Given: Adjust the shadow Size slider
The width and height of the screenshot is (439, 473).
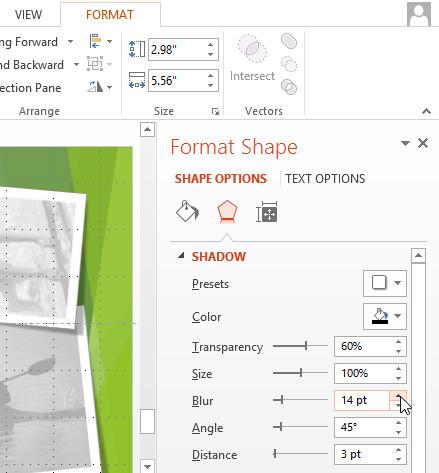Looking at the screenshot, I should coord(301,373).
